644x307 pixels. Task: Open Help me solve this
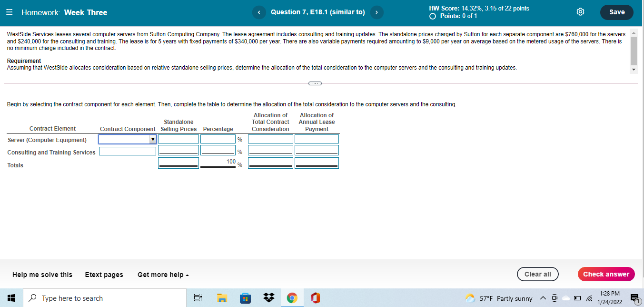tap(42, 275)
